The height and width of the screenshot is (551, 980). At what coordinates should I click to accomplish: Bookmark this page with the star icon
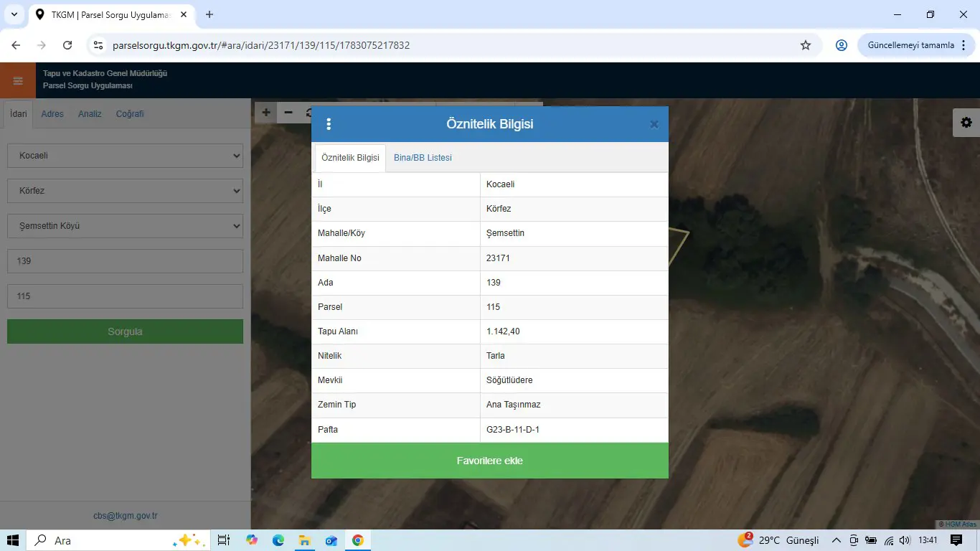806,45
